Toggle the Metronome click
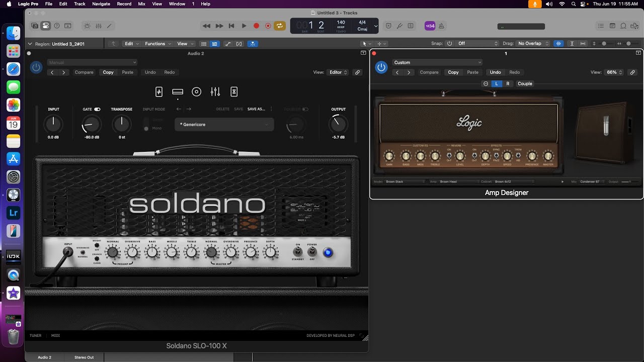The image size is (644, 362). [441, 26]
